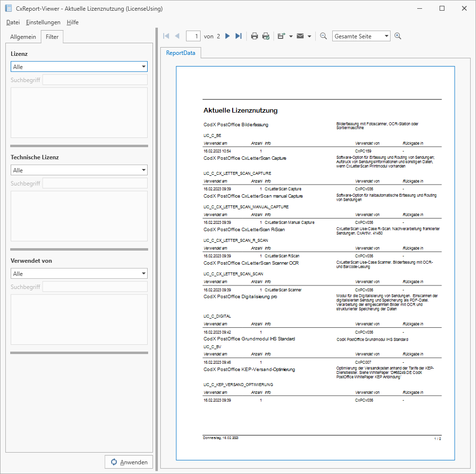Click the empty Lizenz results list box

pyautogui.click(x=79, y=113)
